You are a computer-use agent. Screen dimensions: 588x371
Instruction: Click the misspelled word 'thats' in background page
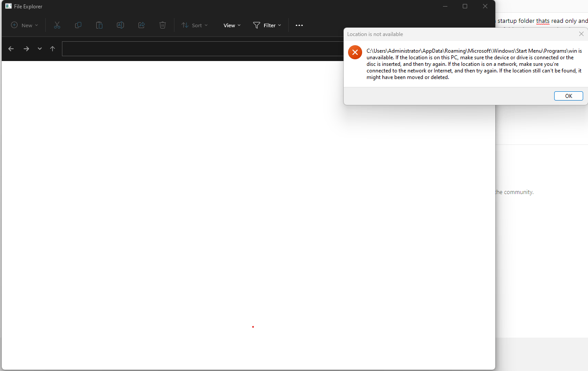point(543,21)
